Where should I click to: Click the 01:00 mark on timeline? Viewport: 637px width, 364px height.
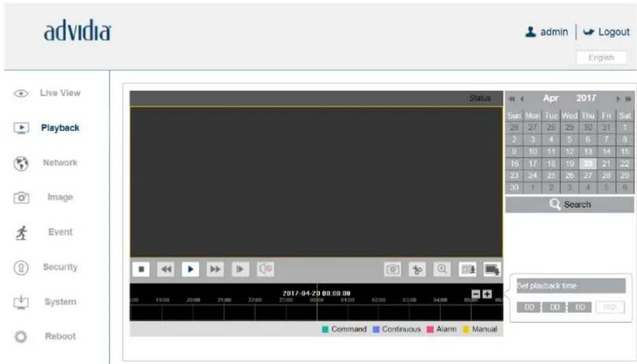pos(348,300)
